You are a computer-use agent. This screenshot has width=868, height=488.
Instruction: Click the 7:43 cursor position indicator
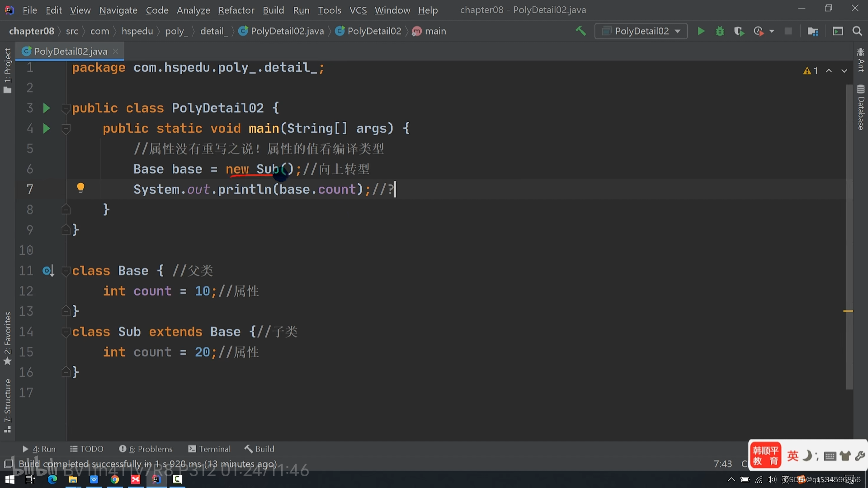point(723,464)
